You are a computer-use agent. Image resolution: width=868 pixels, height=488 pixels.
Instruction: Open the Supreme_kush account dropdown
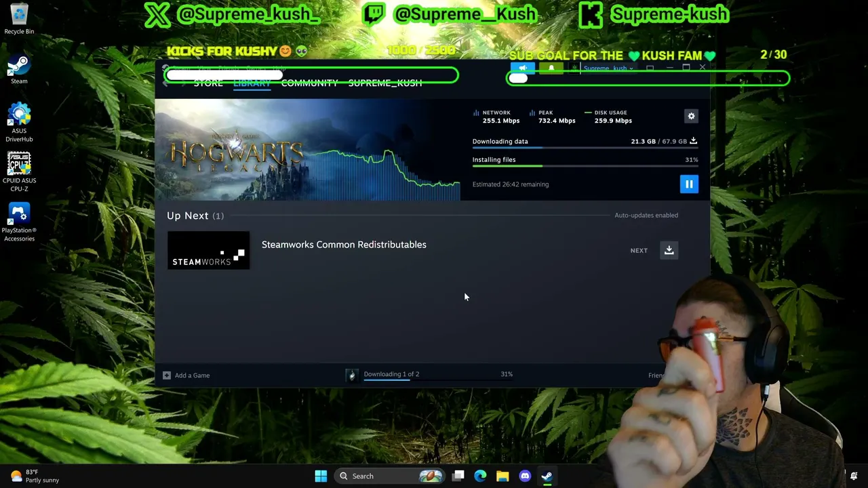pyautogui.click(x=608, y=68)
